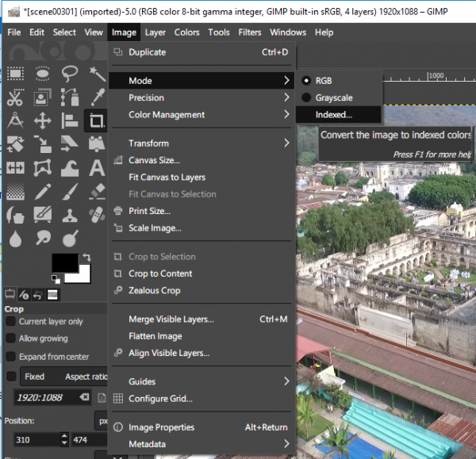Choose Indexed... from the Mode submenu
This screenshot has height=459, width=476.
tap(333, 115)
